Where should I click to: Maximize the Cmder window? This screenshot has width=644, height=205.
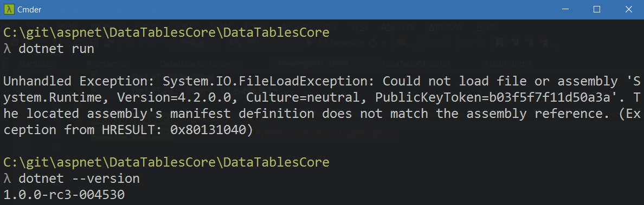(x=597, y=9)
